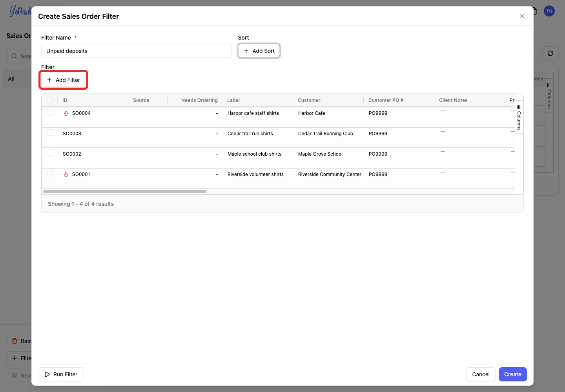Check the SO0003 row checkbox
Screen dimensions: 565x392
50,132
